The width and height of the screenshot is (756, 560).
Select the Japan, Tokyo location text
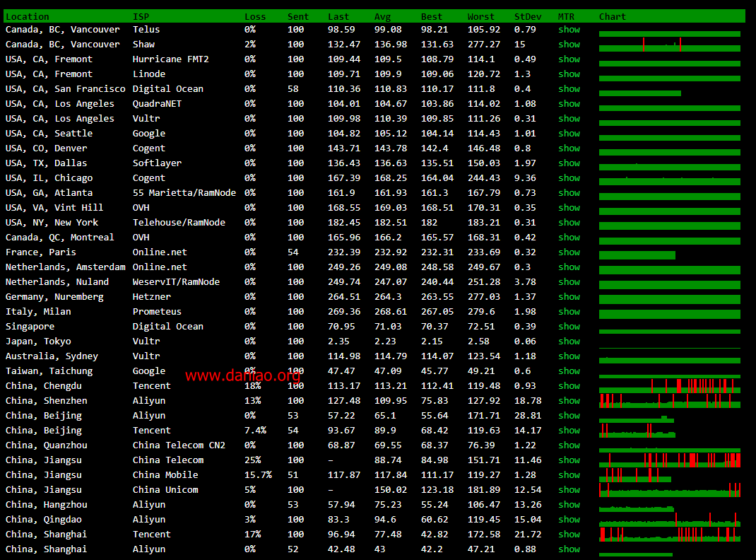38,342
